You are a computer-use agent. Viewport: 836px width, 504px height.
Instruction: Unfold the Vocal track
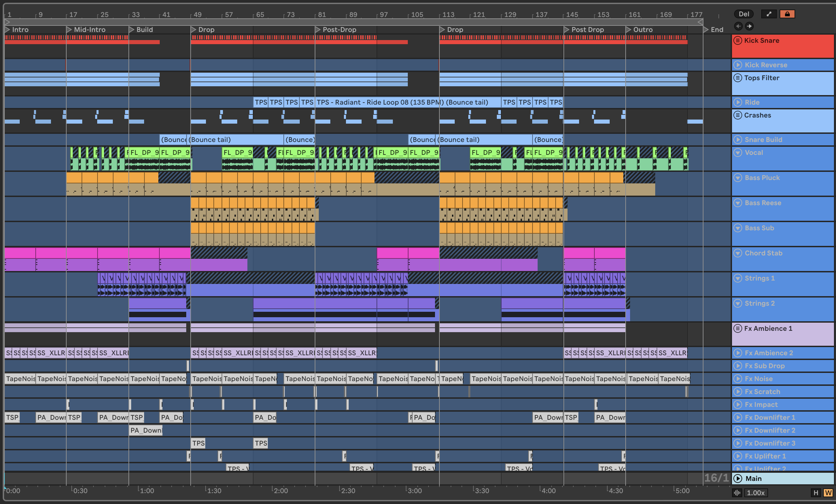pos(737,152)
